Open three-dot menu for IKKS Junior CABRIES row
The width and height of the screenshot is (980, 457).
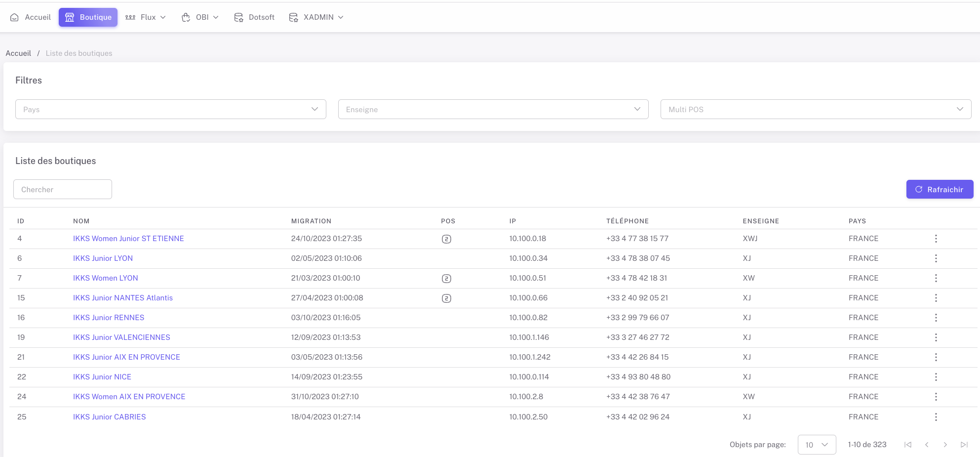coord(936,417)
